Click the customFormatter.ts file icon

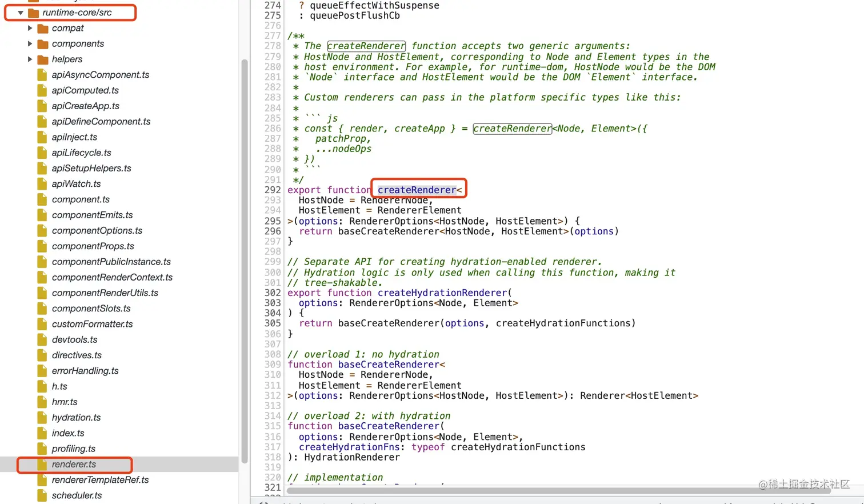42,324
